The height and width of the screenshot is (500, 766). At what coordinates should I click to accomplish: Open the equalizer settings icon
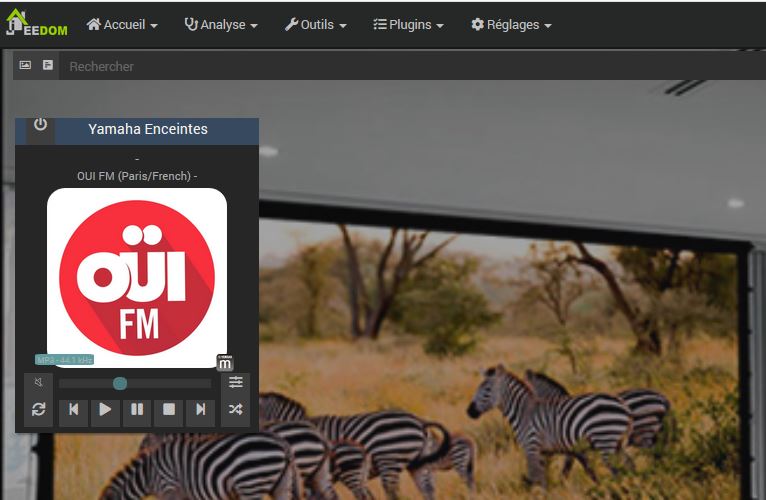click(x=235, y=382)
